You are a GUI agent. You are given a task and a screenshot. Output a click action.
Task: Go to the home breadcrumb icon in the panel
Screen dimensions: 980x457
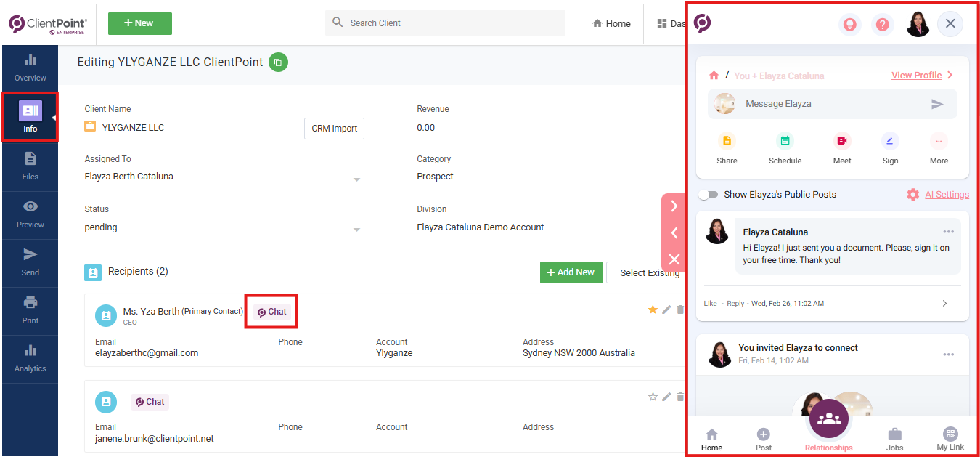[714, 76]
